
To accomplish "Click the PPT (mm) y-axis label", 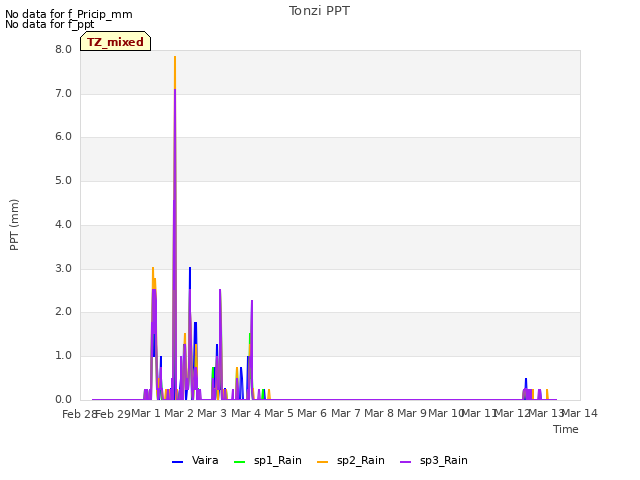I will pos(14,224).
